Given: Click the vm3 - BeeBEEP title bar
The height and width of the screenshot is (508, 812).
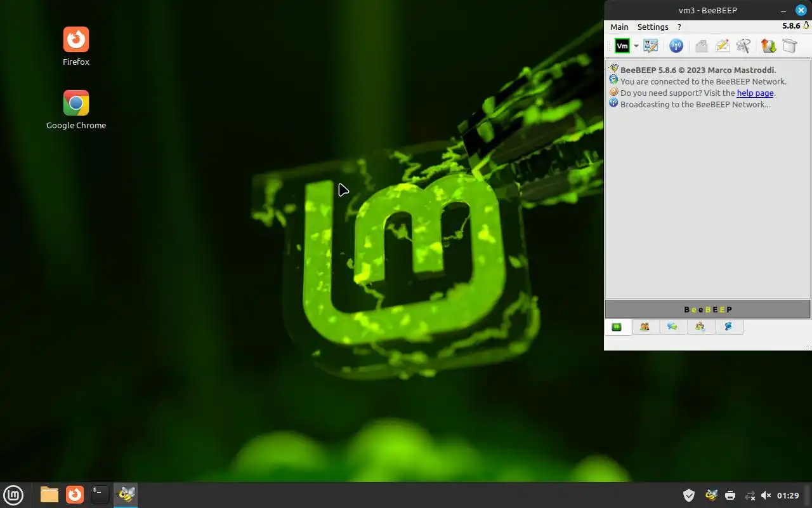Looking at the screenshot, I should 708,10.
